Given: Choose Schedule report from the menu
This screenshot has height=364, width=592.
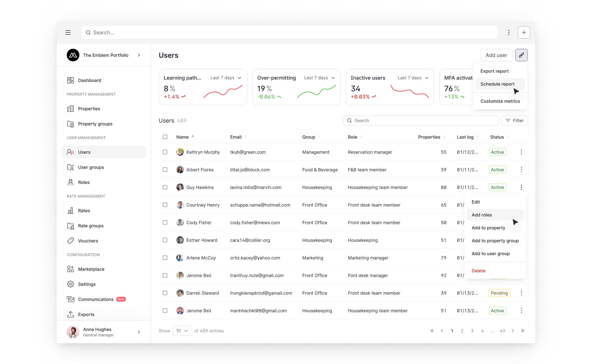Looking at the screenshot, I should coord(497,84).
